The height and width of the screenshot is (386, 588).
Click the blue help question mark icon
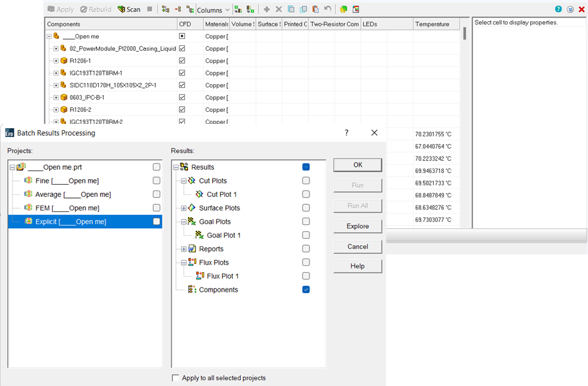[x=558, y=9]
